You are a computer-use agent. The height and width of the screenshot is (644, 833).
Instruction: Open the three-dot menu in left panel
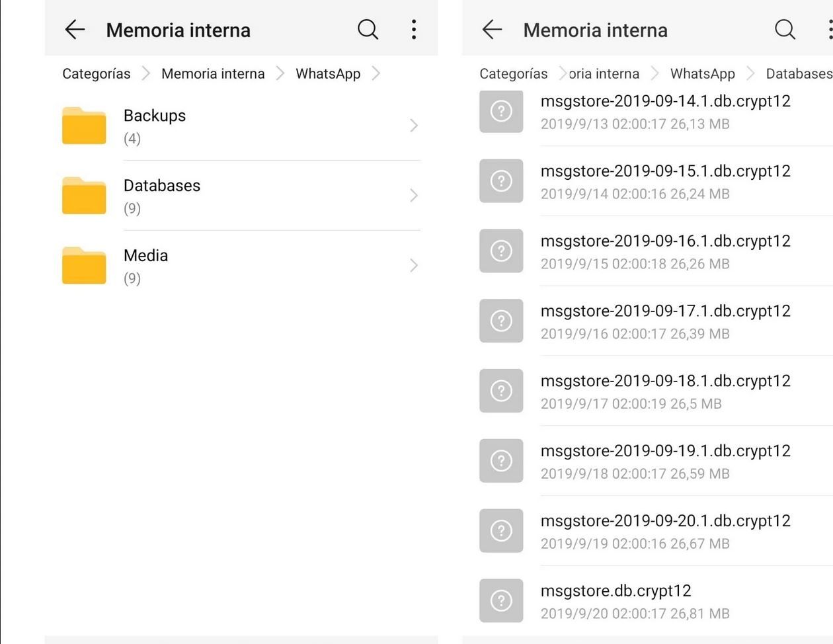tap(414, 30)
